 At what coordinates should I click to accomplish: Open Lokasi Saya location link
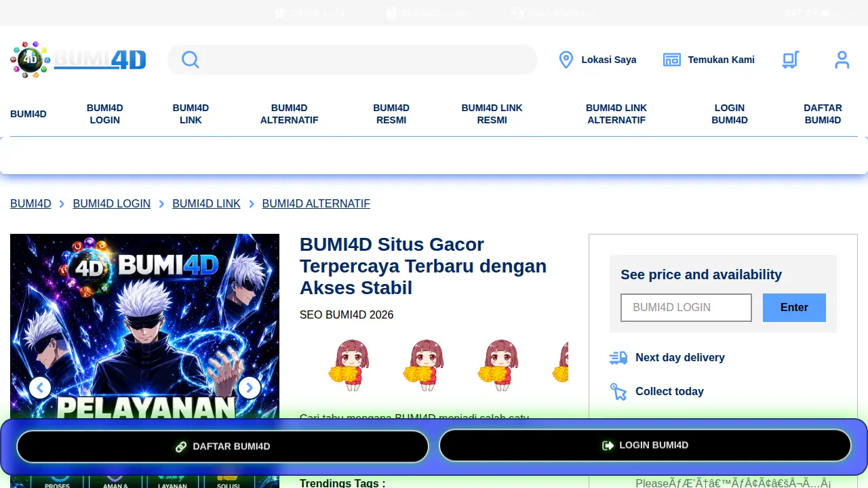[597, 60]
